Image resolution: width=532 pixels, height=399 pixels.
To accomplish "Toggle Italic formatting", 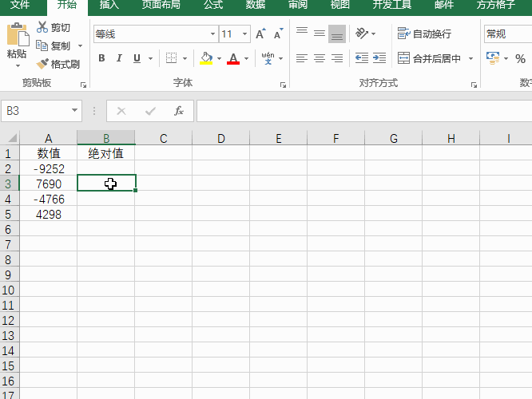I will pyautogui.click(x=119, y=58).
